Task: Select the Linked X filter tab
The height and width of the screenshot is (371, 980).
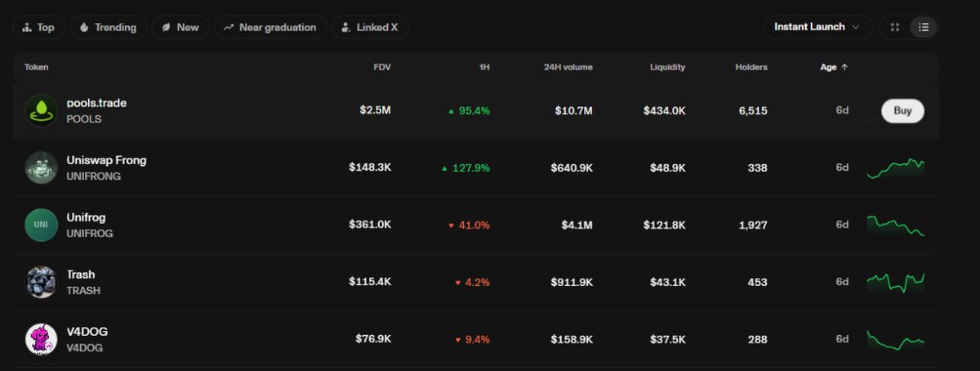Action: (371, 27)
